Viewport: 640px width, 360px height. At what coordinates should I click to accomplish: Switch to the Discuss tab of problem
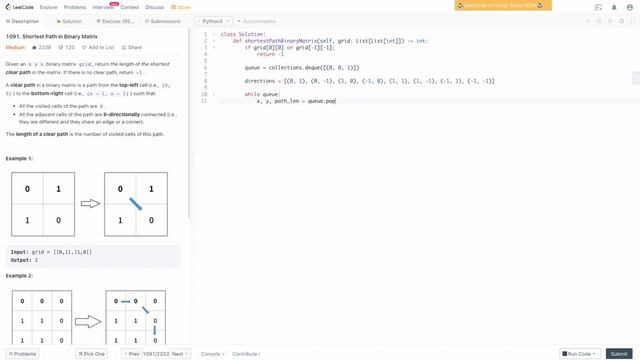pyautogui.click(x=115, y=21)
